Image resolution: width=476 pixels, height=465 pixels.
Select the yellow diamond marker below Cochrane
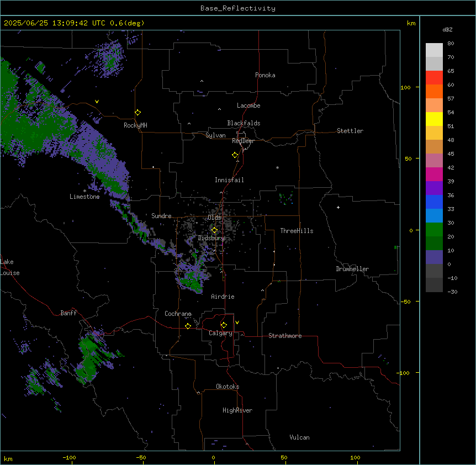pyautogui.click(x=188, y=326)
